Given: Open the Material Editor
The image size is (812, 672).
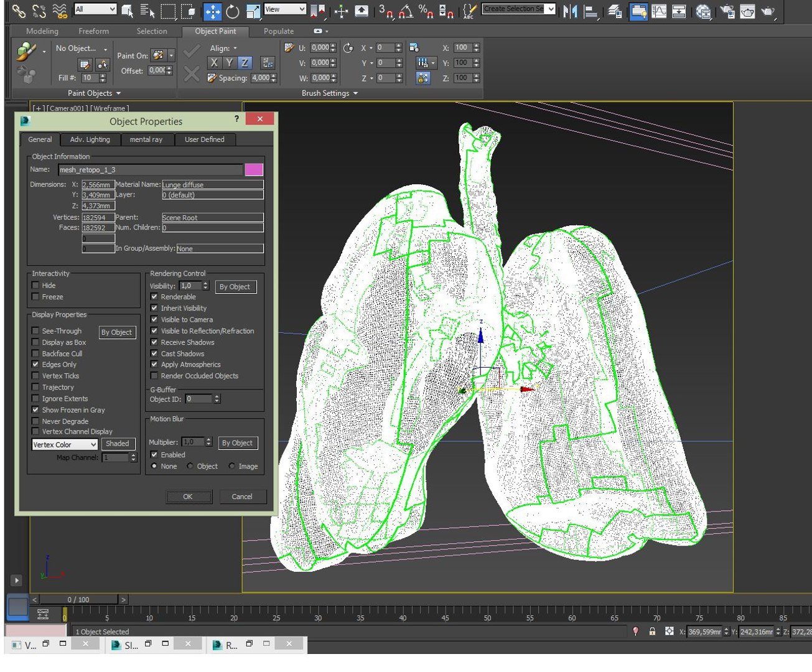Looking at the screenshot, I should click(x=703, y=11).
